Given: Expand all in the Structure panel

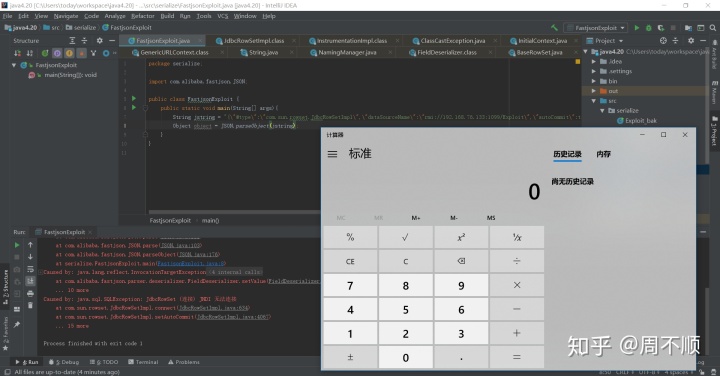Looking at the screenshot, I should [72, 40].
